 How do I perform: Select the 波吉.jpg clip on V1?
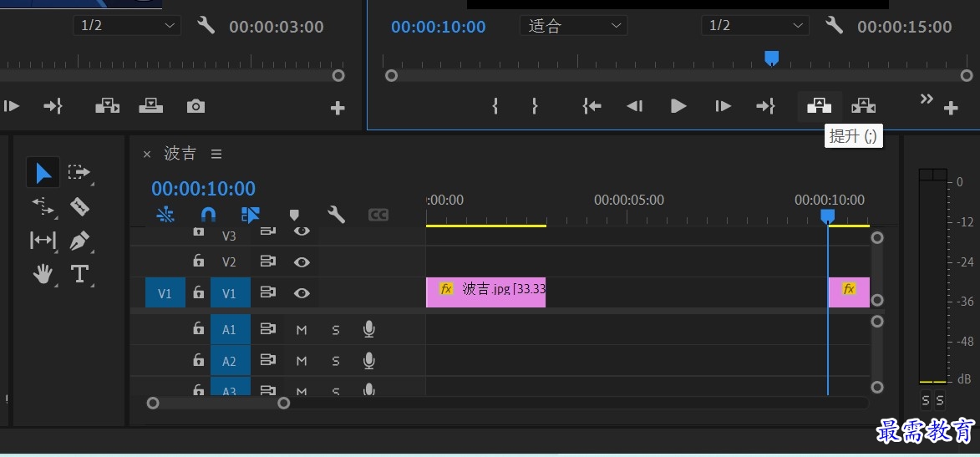[x=485, y=292]
